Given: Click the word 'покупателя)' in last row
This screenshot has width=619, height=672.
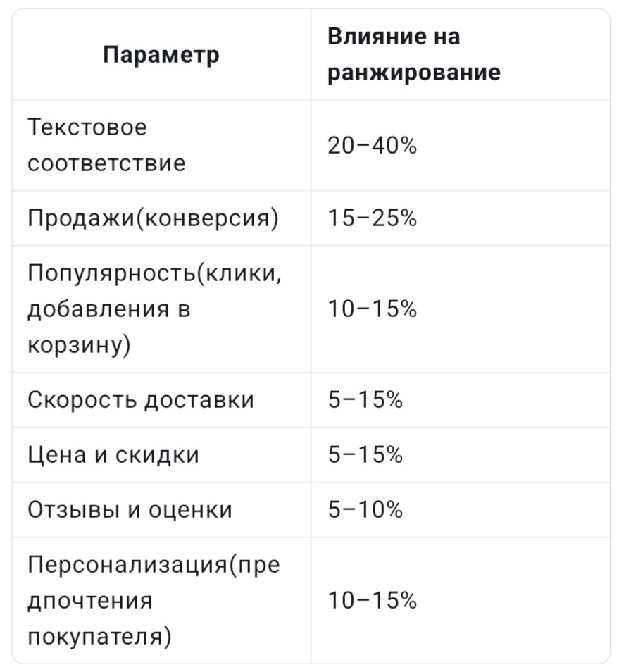Looking at the screenshot, I should 99,637.
